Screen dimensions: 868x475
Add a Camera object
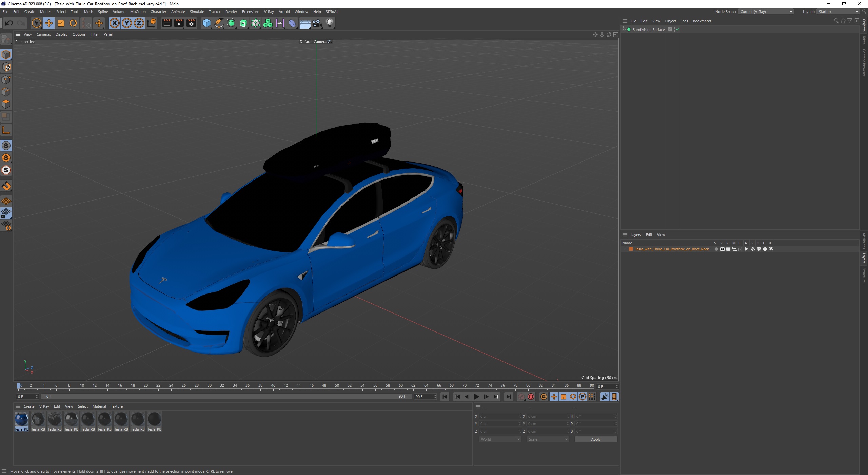tap(317, 23)
